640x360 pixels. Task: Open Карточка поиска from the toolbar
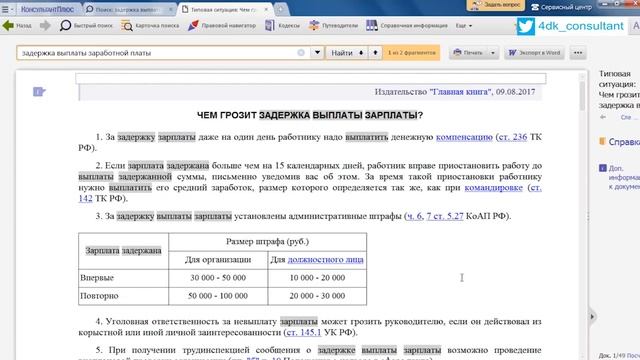[150, 25]
